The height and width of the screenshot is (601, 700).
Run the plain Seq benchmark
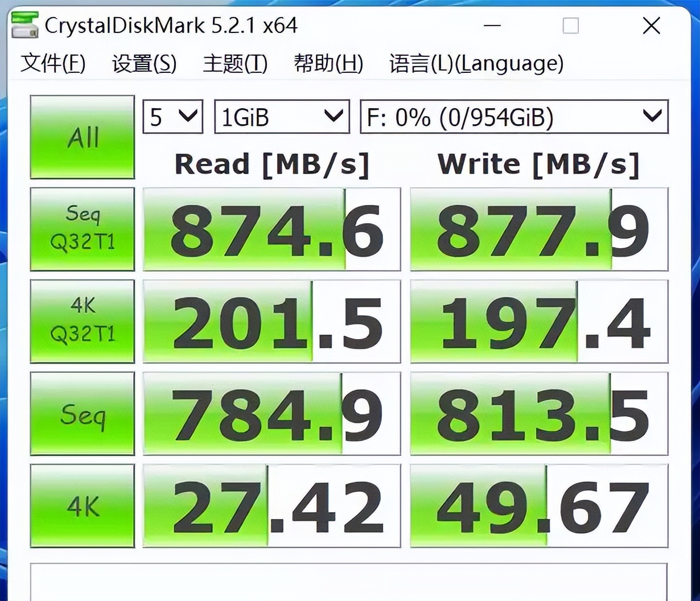83,414
